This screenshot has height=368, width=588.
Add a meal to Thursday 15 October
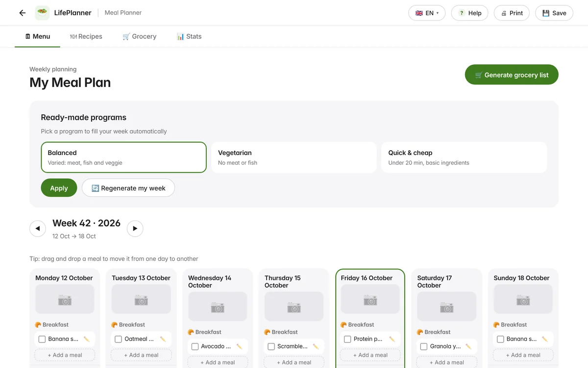click(294, 363)
